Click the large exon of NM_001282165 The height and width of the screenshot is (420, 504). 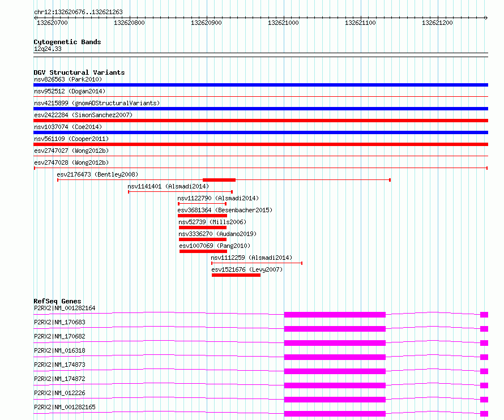[x=335, y=414]
